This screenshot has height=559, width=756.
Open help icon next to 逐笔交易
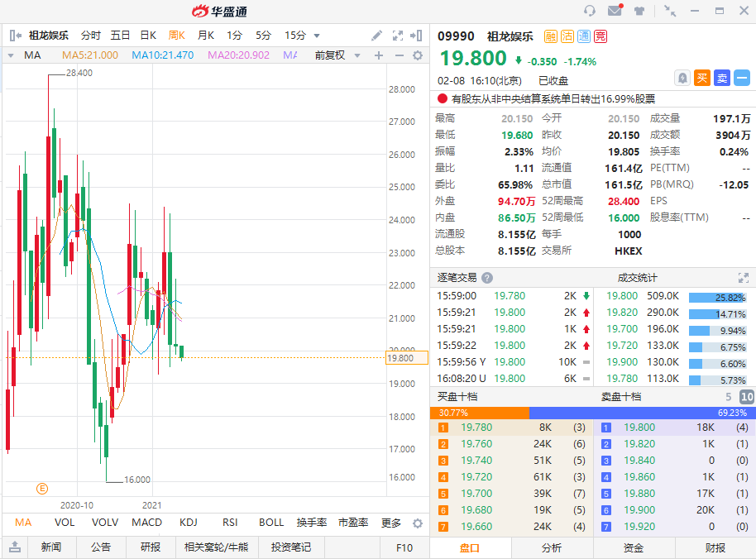click(x=487, y=278)
